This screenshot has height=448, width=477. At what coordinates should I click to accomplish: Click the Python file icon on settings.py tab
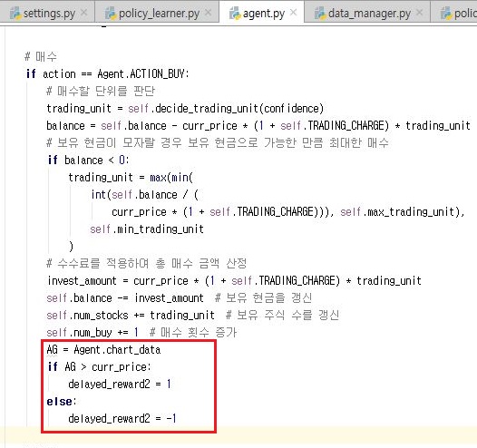pyautogui.click(x=15, y=14)
